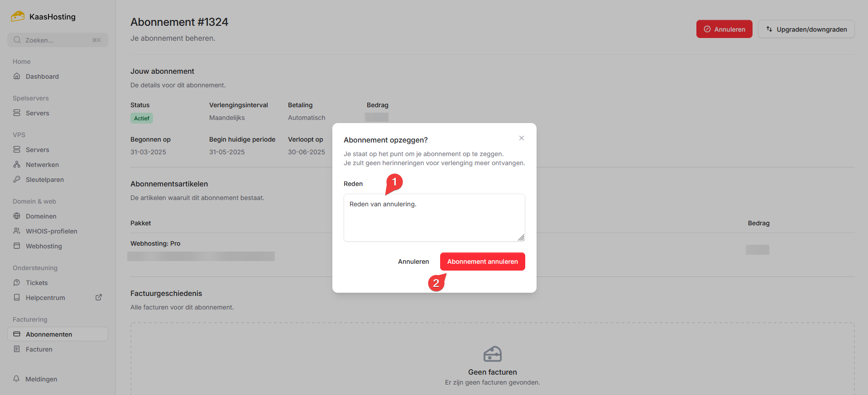Click the Sleutelparen key icon
Screen dimensions: 868x395
pos(17,180)
